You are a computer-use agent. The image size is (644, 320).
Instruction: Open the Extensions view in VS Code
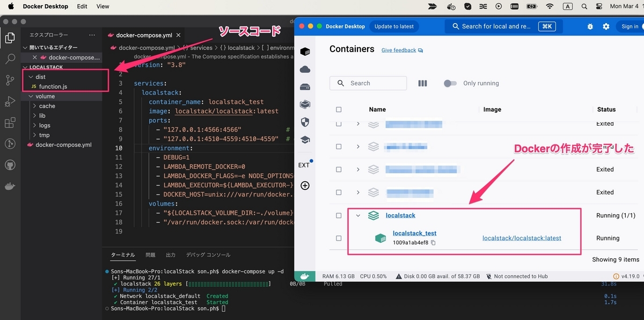pyautogui.click(x=10, y=123)
